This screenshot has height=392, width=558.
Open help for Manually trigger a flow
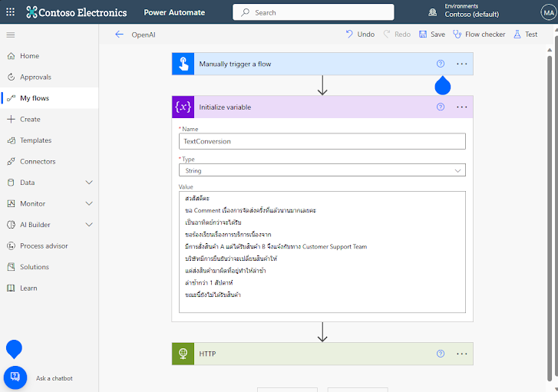(441, 64)
